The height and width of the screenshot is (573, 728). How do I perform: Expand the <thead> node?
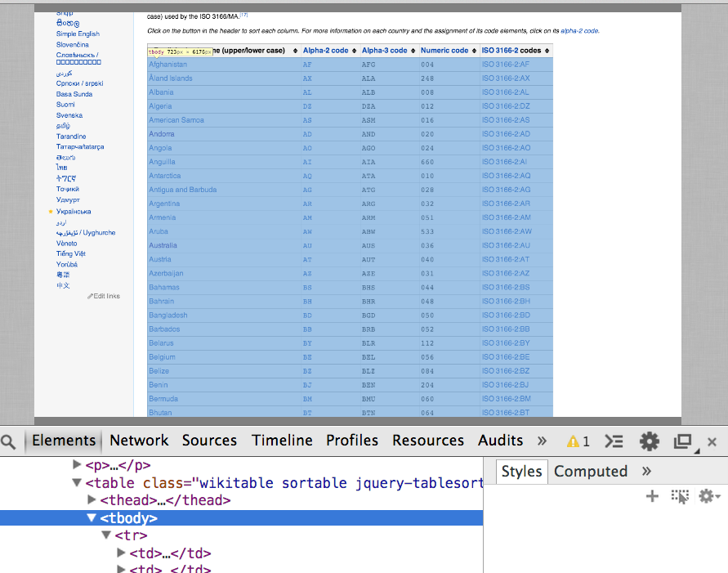coord(92,499)
